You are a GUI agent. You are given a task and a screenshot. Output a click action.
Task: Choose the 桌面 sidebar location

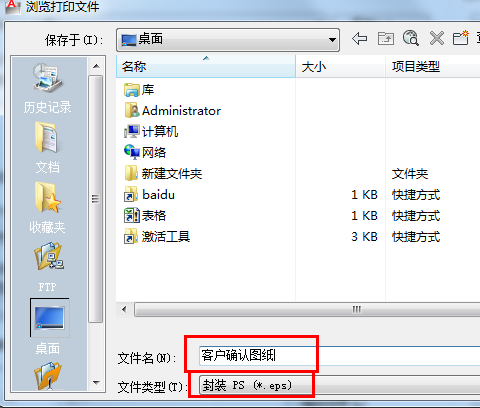[49, 327]
